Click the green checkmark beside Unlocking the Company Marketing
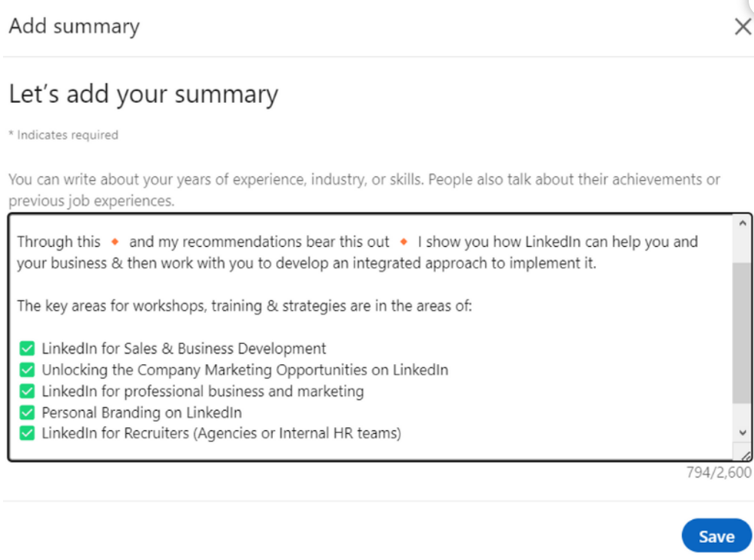This screenshot has height=560, width=754. point(27,369)
